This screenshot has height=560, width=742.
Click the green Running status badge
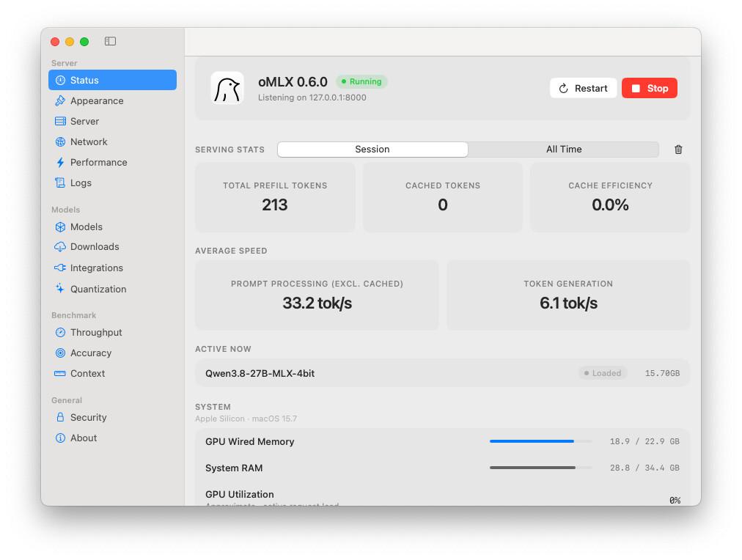[x=361, y=81]
